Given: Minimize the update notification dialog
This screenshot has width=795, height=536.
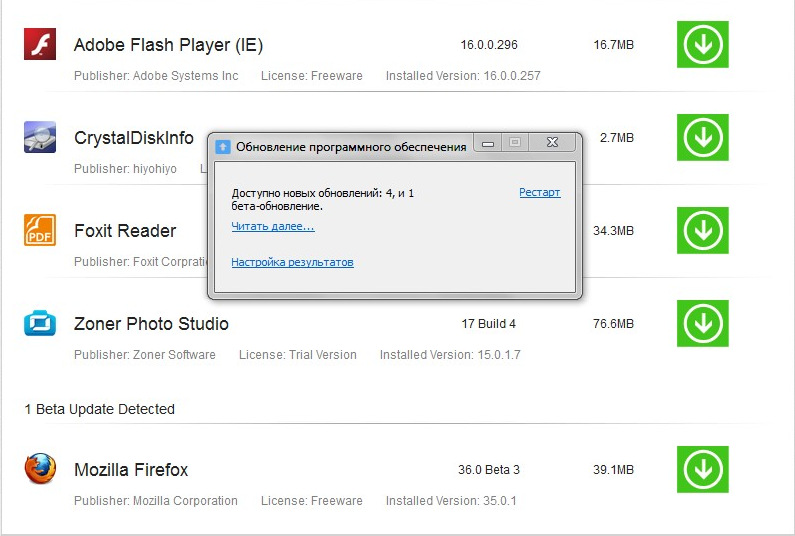Looking at the screenshot, I should click(x=488, y=143).
